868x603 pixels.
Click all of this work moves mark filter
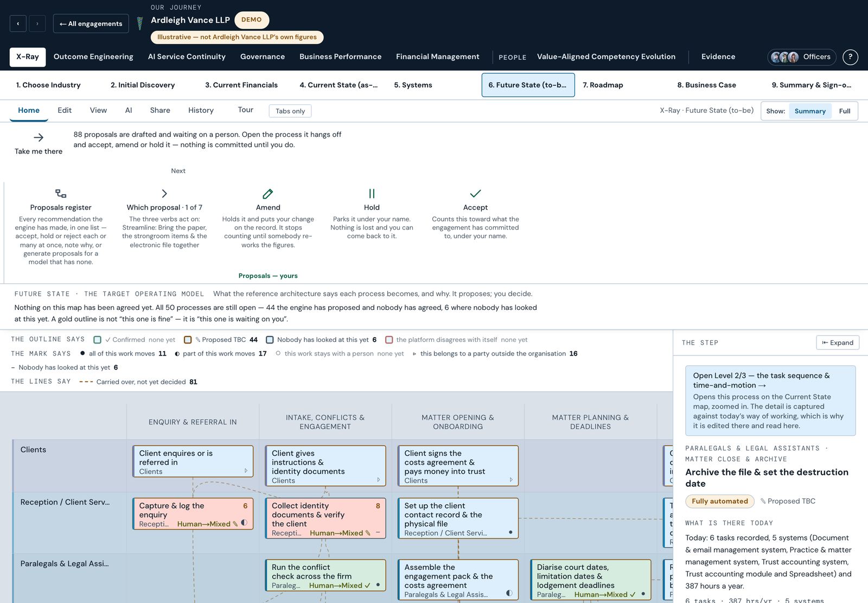(x=123, y=353)
